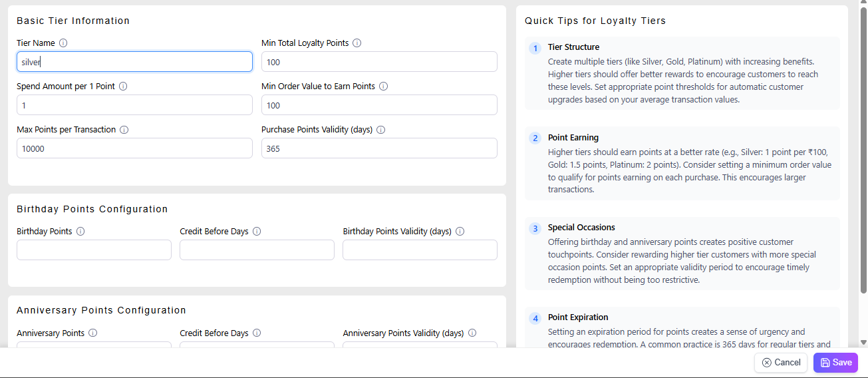
Task: Click the info icon beside Birthday Points
Action: point(80,232)
